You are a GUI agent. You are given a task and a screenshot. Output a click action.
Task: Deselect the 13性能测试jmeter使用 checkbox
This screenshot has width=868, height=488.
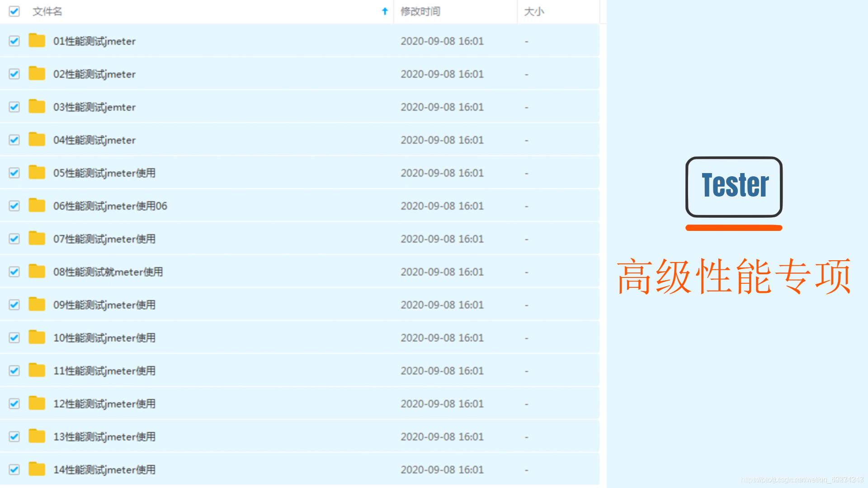pos(14,437)
